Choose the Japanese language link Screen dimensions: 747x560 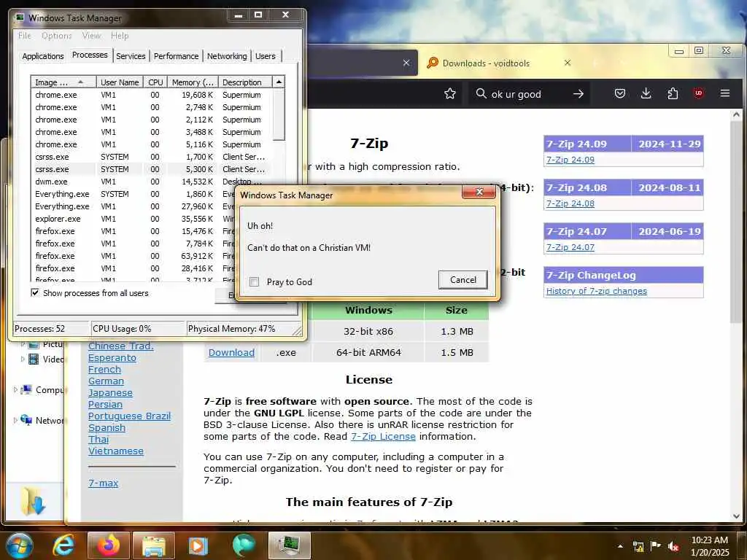(x=110, y=392)
